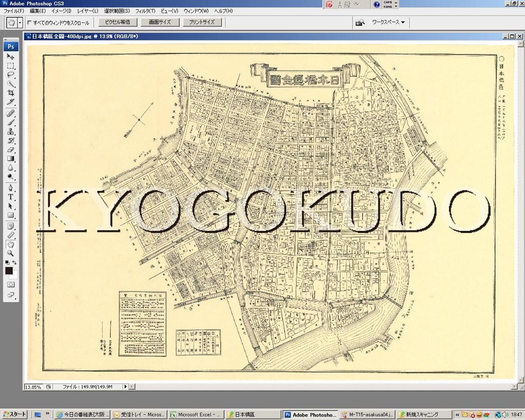Image resolution: width=525 pixels, height=420 pixels.
Task: Change the screen mode
Action: 11,295
